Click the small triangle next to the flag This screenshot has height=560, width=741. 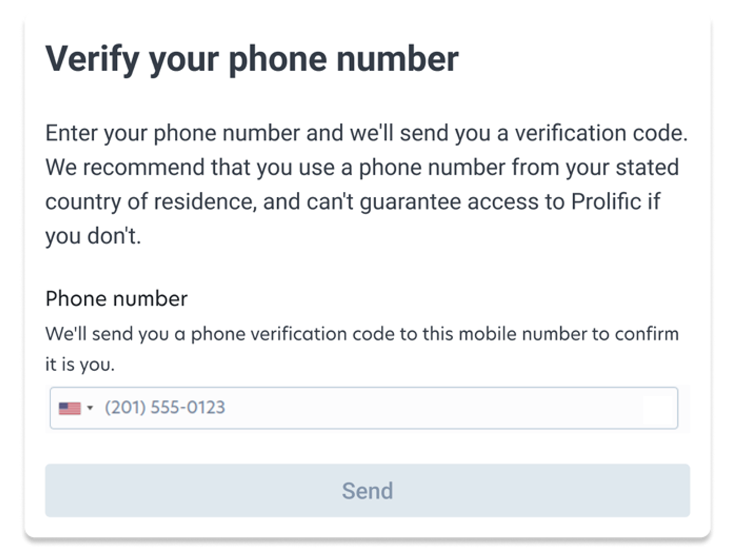coord(90,409)
